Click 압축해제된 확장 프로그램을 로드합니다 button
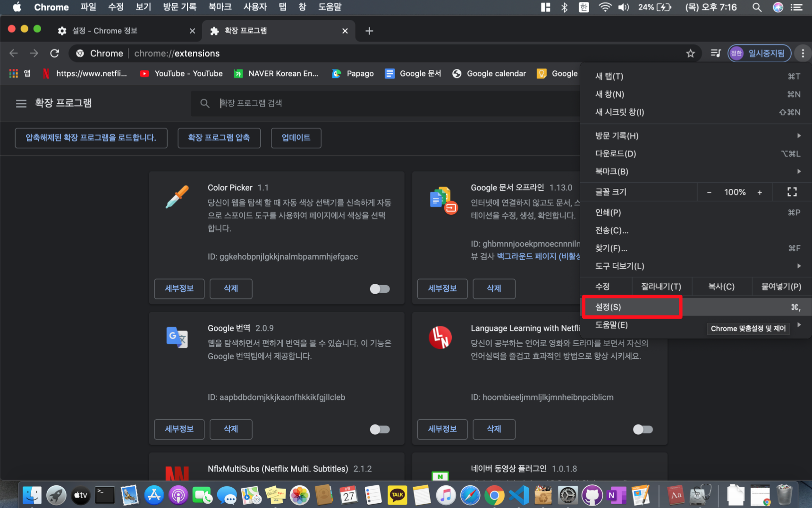The width and height of the screenshot is (812, 508). pos(91,138)
